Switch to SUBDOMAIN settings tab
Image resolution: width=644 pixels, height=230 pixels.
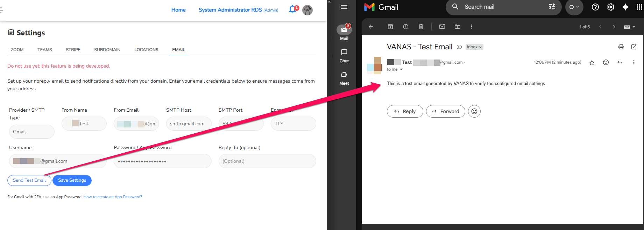(x=107, y=50)
